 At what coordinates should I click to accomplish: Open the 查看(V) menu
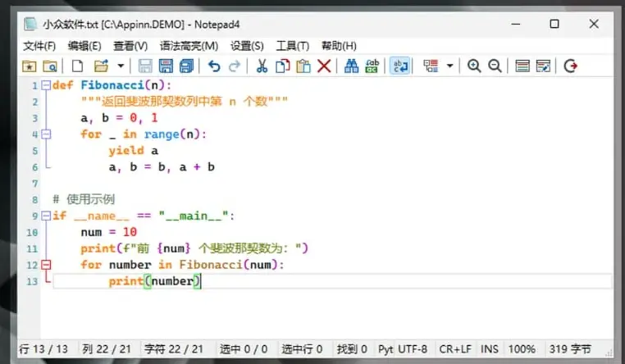(130, 46)
